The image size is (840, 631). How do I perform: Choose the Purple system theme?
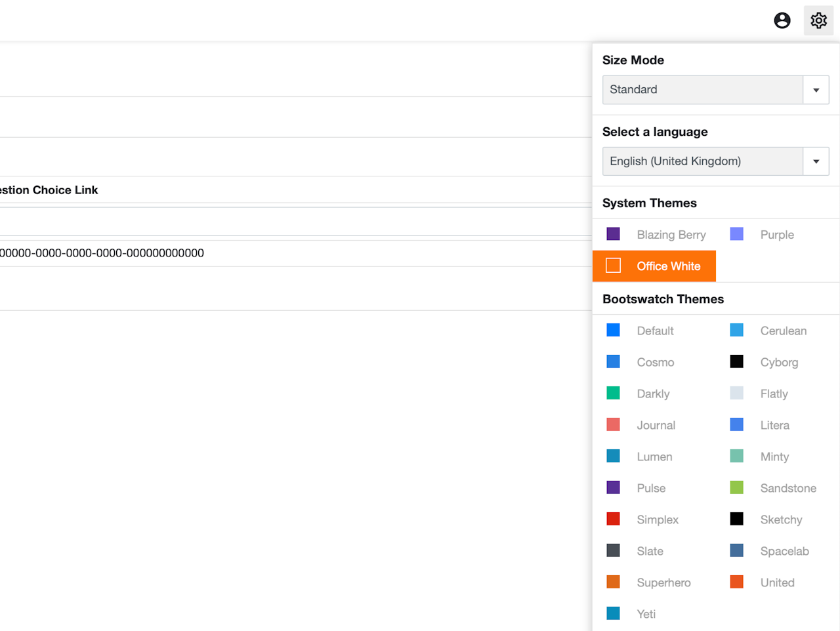[x=777, y=235]
